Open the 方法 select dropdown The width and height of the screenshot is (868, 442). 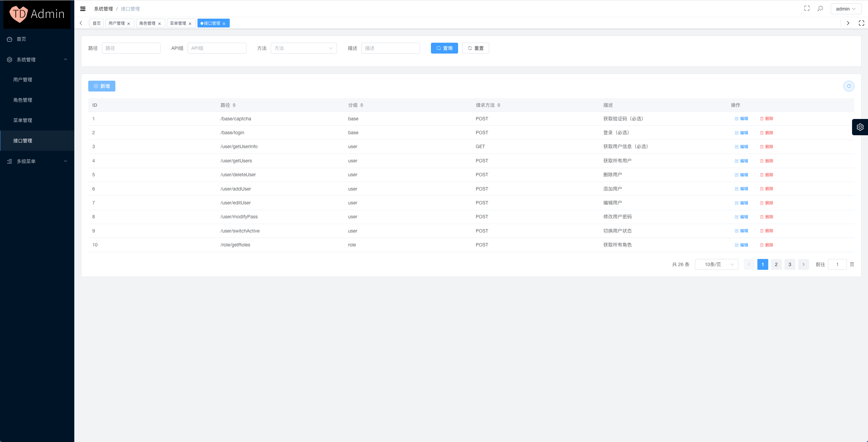[303, 48]
